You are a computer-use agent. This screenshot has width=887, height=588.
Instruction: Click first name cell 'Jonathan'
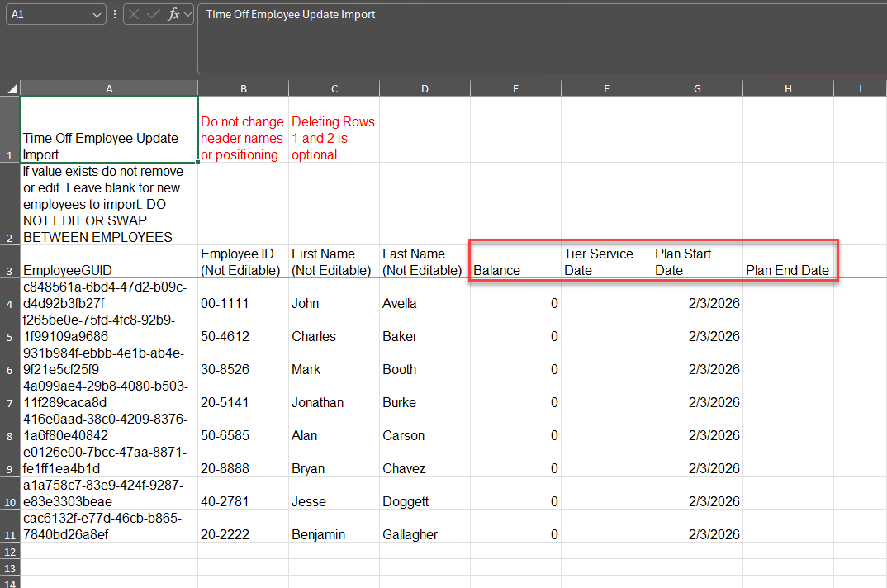click(334, 394)
